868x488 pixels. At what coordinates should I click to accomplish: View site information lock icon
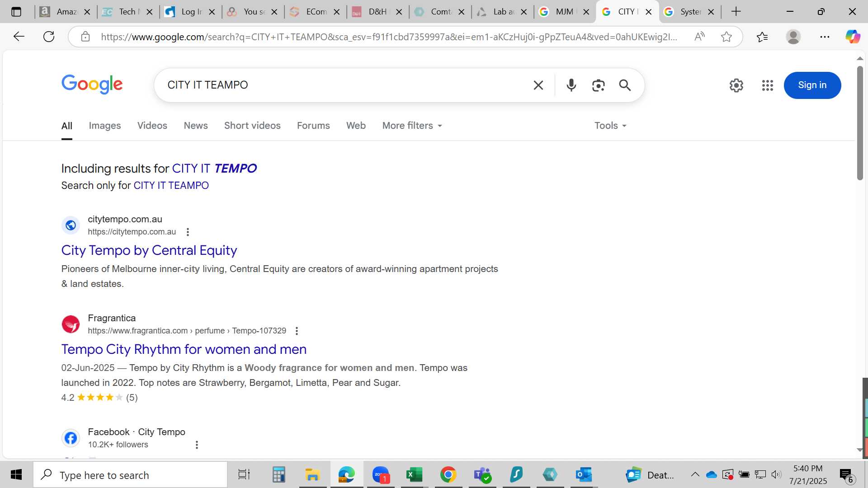pos(85,37)
